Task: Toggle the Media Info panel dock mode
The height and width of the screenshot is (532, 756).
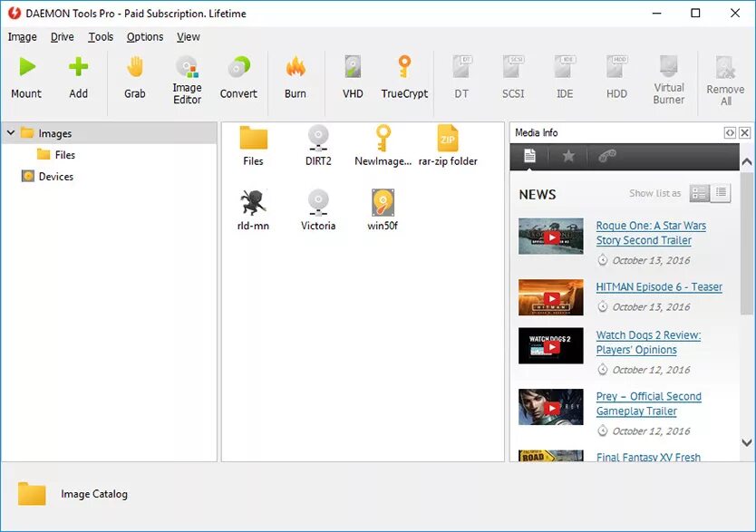Action: pyautogui.click(x=731, y=132)
